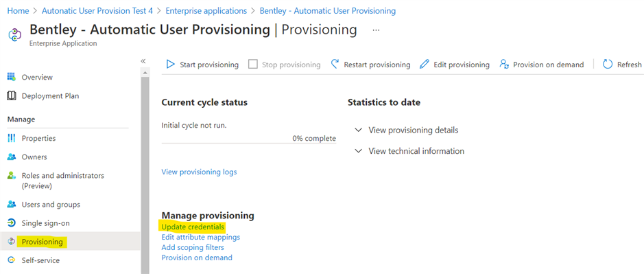Viewport: 644px width, 274px height.
Task: Click the Restart provisioning arrow icon
Action: pyautogui.click(x=335, y=64)
